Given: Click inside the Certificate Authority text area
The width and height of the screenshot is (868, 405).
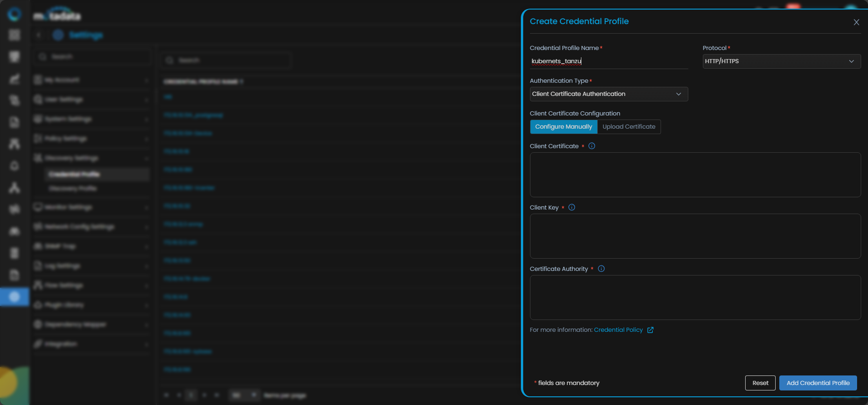Looking at the screenshot, I should (695, 298).
